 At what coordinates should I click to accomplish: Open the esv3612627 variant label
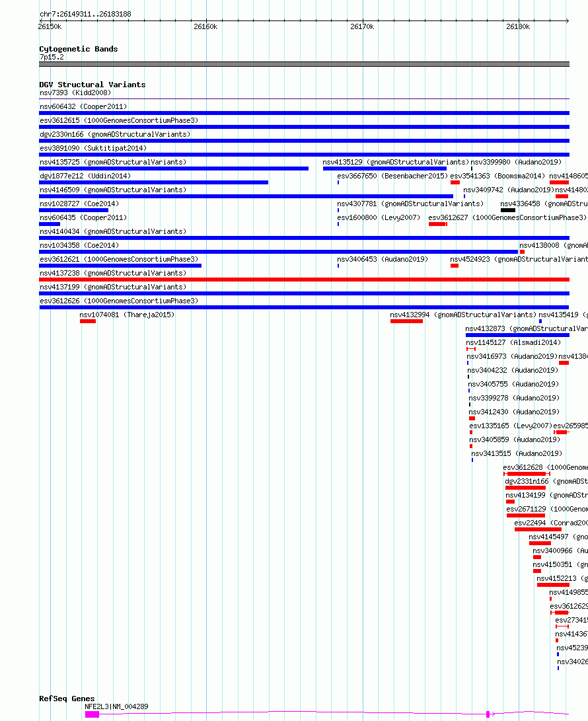(507, 217)
